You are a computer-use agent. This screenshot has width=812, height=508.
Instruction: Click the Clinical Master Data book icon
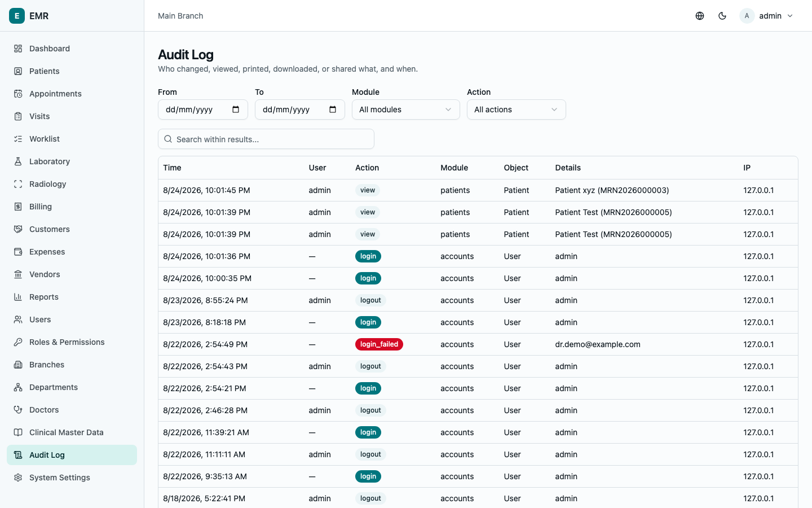point(18,432)
